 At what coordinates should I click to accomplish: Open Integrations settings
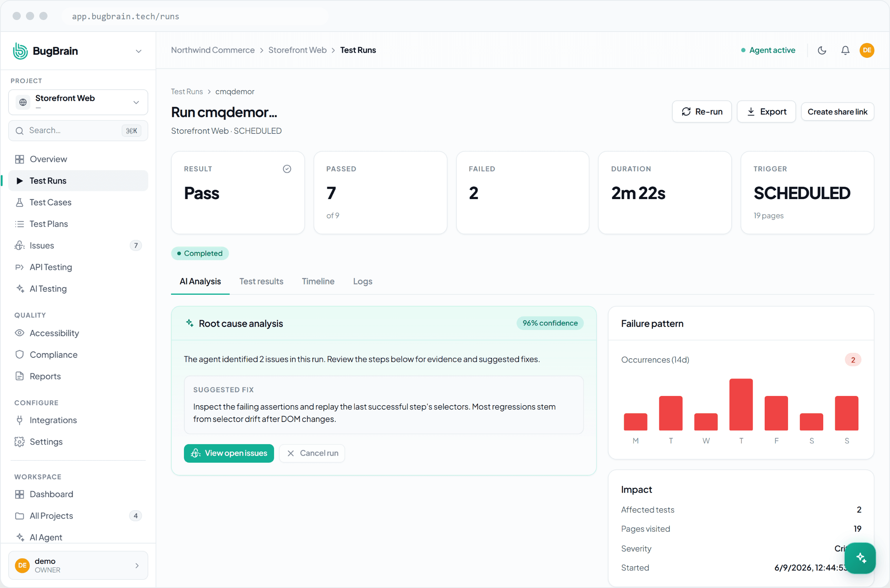78,420
